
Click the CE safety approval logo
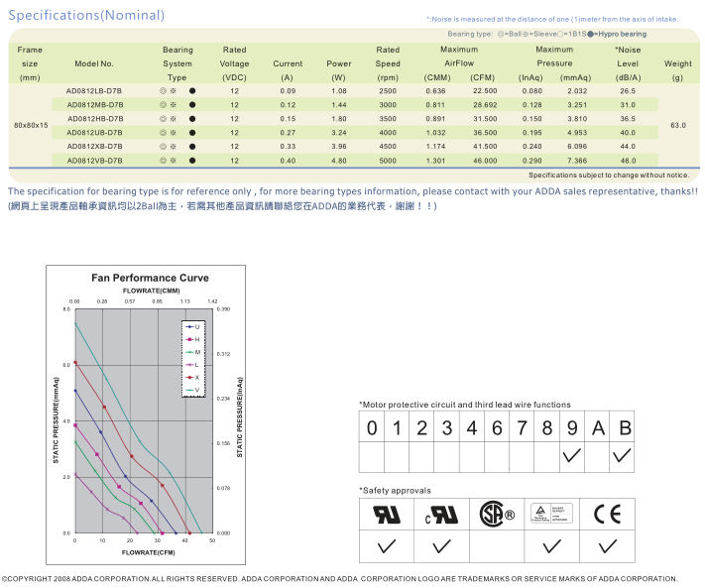[x=607, y=515]
